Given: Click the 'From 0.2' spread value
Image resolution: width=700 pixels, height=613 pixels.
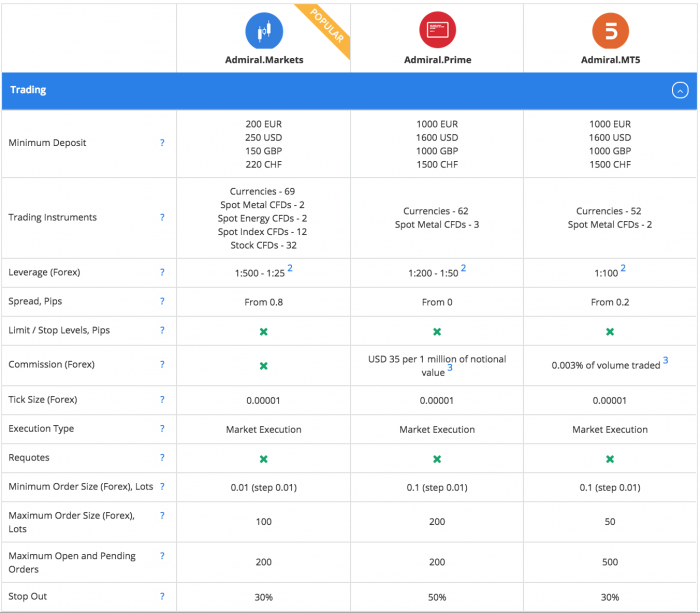Looking at the screenshot, I should click(x=610, y=302).
